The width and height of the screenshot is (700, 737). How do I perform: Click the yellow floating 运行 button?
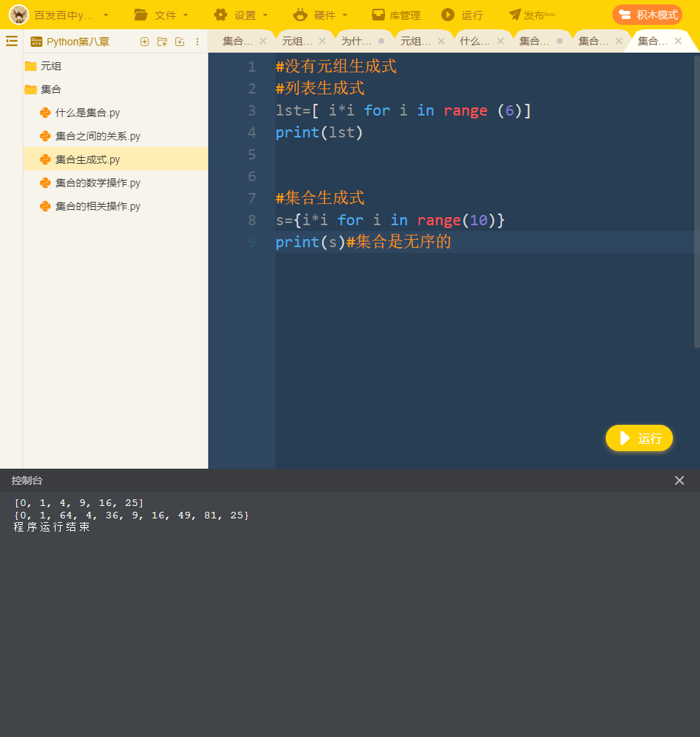(639, 438)
